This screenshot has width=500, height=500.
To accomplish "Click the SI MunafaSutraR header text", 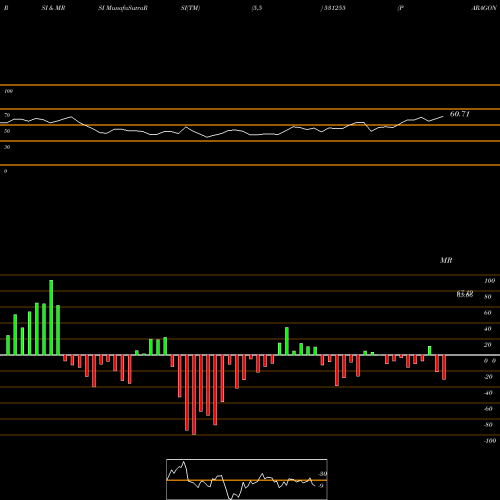I will point(123,8).
